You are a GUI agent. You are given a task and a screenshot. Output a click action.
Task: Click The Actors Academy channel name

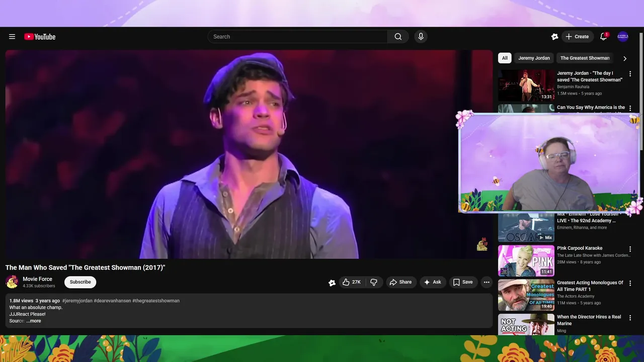(x=576, y=297)
